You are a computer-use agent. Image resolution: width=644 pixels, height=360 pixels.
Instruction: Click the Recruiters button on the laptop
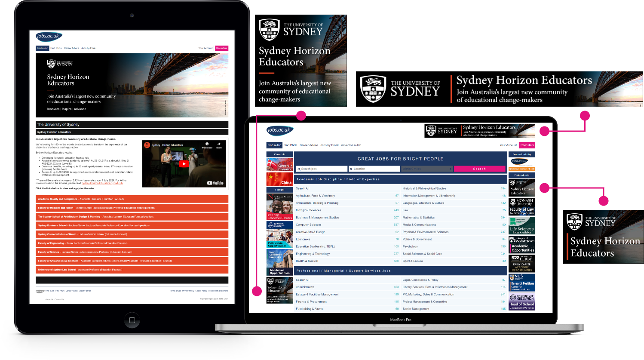click(527, 145)
